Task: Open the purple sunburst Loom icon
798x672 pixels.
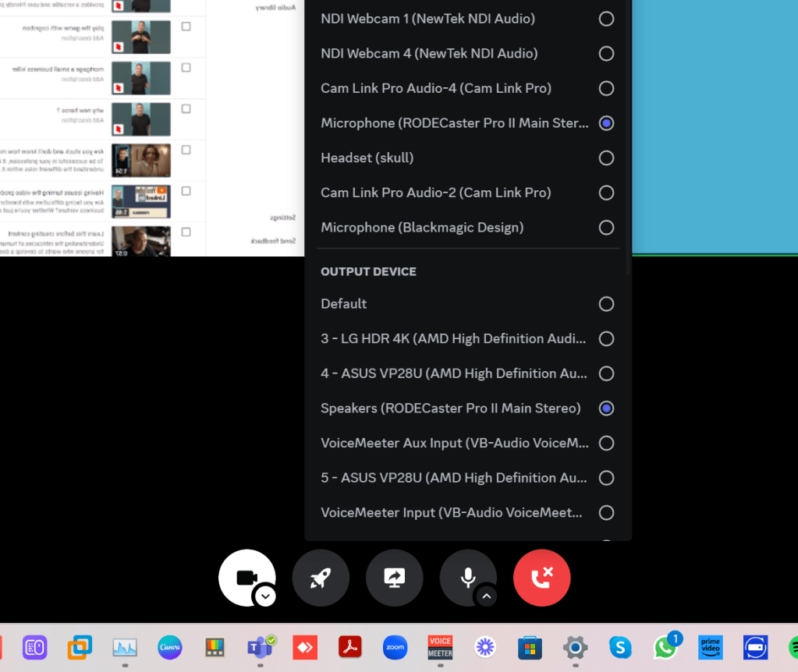Action: [485, 647]
